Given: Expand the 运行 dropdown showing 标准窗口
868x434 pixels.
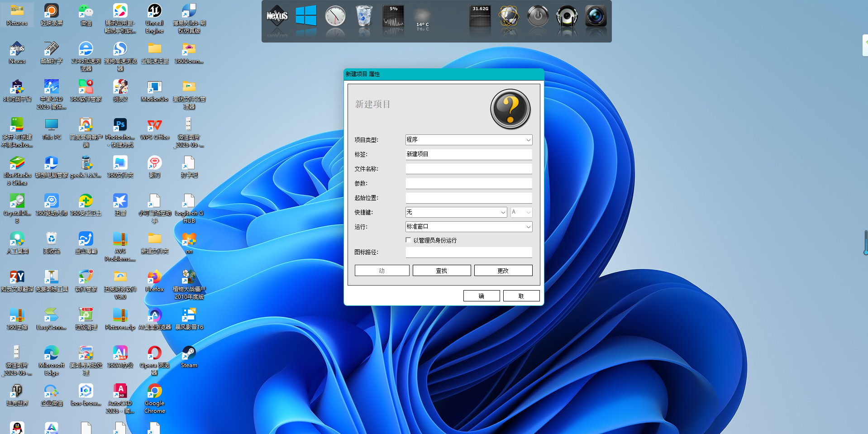Looking at the screenshot, I should 469,227.
